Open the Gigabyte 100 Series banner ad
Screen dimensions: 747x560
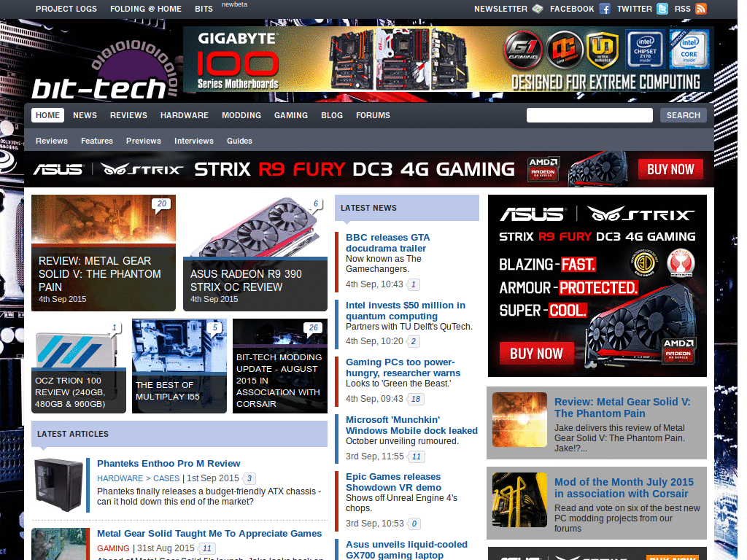click(x=449, y=59)
